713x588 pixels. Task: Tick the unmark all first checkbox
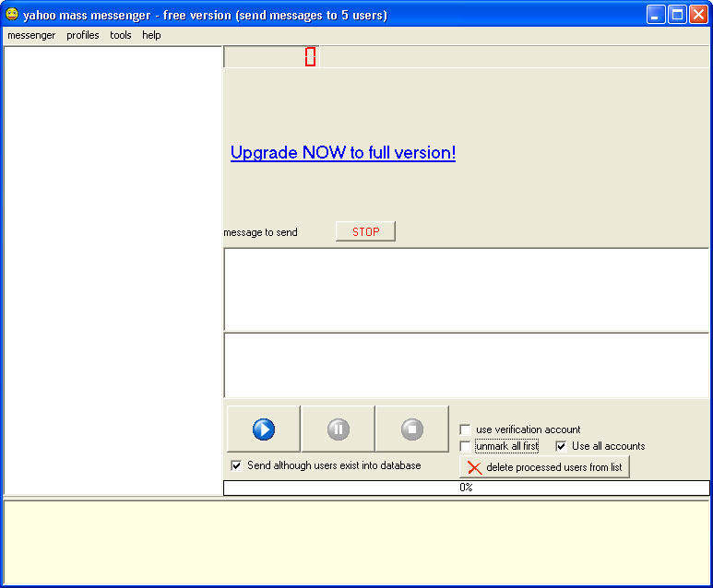pos(465,446)
